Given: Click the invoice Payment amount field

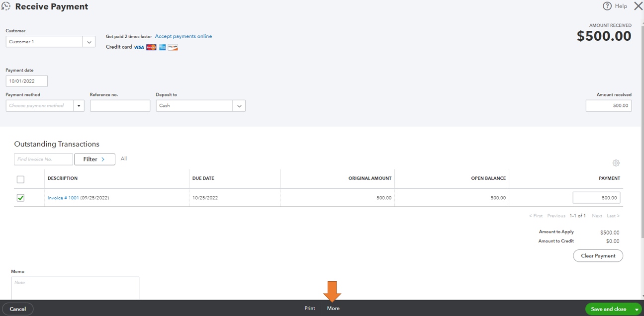Looking at the screenshot, I should click(x=596, y=198).
